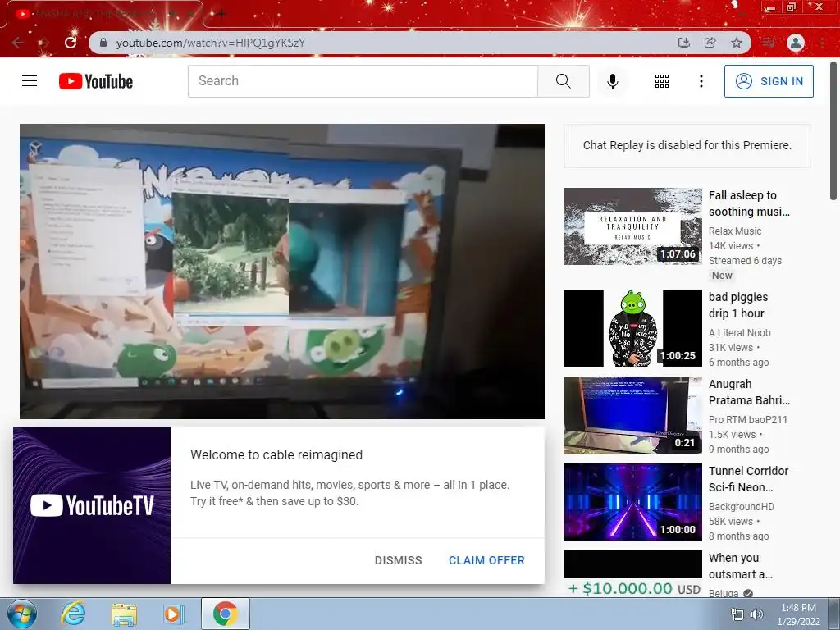Open Windows Media Player from taskbar
The image size is (840, 630).
point(173,614)
